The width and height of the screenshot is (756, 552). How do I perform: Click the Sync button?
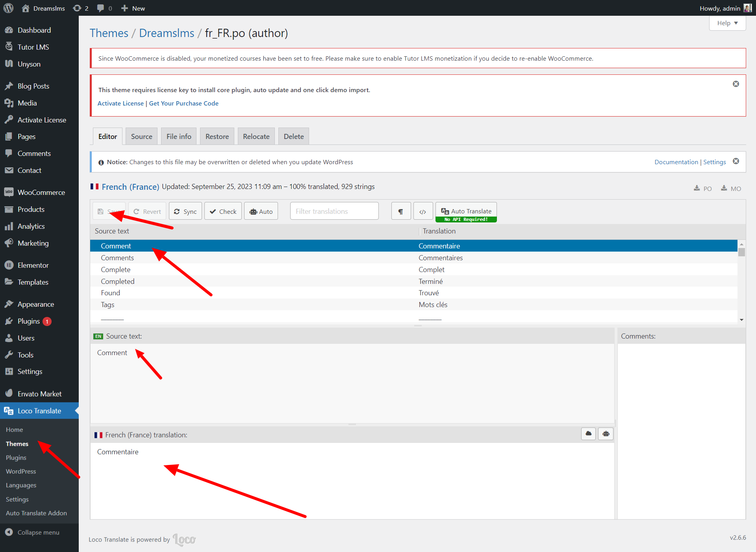point(185,211)
